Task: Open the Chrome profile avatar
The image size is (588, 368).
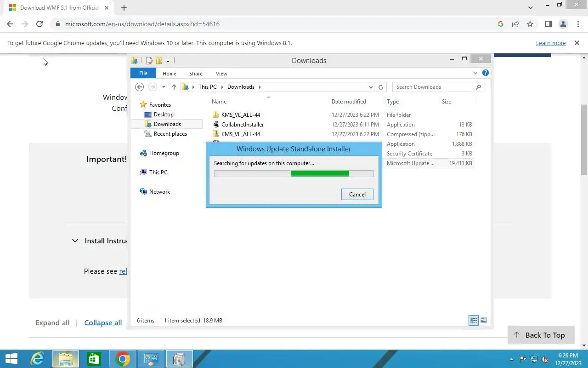Action: point(563,24)
